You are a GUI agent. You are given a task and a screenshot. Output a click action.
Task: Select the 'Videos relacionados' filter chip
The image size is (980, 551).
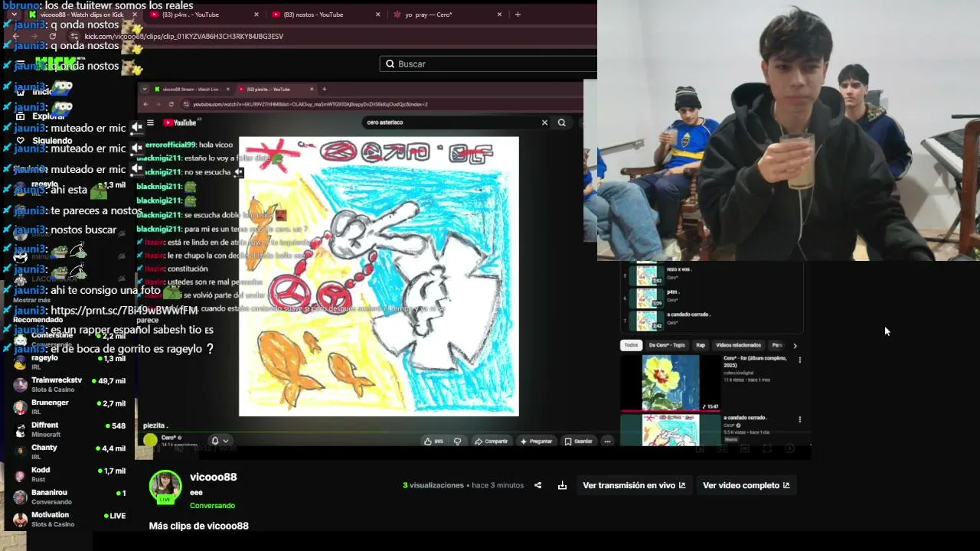tap(738, 345)
